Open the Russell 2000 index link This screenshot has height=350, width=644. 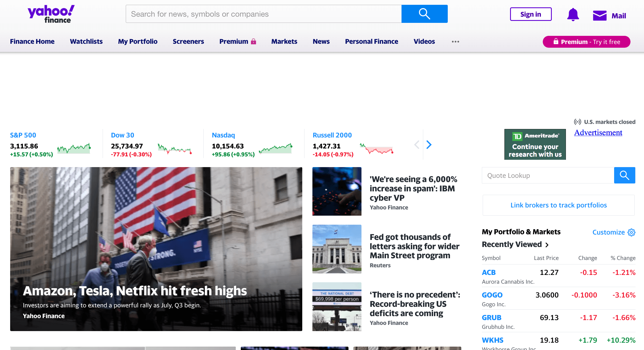pyautogui.click(x=332, y=135)
